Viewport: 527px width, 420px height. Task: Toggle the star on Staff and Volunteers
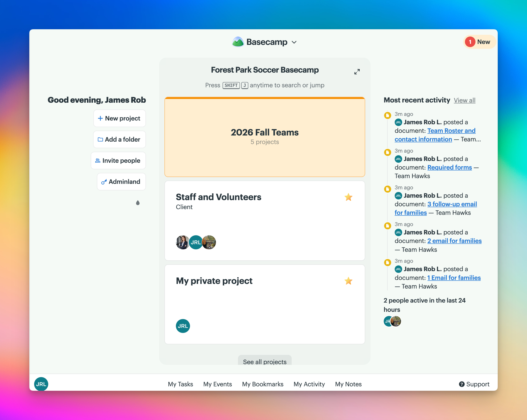coord(348,197)
